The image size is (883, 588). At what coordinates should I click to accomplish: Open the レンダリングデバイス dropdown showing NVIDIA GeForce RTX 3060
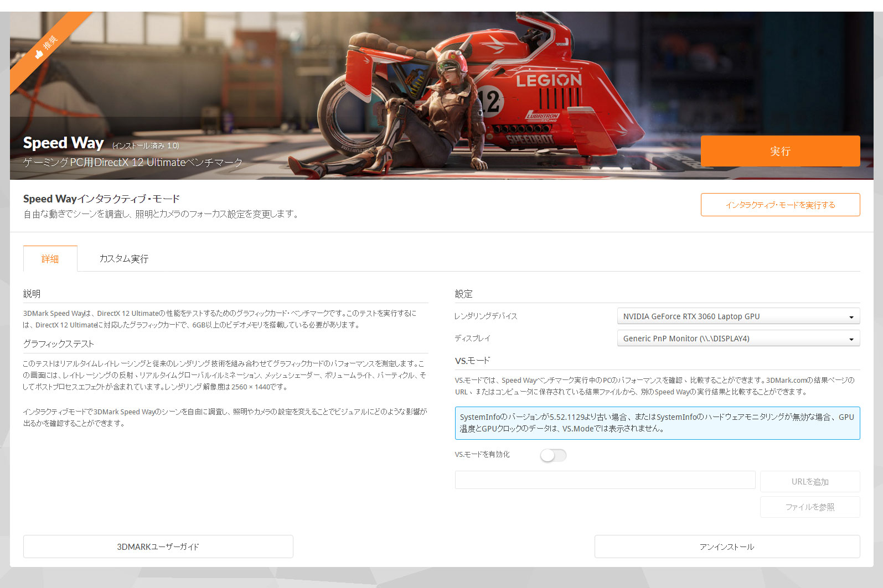coord(739,316)
